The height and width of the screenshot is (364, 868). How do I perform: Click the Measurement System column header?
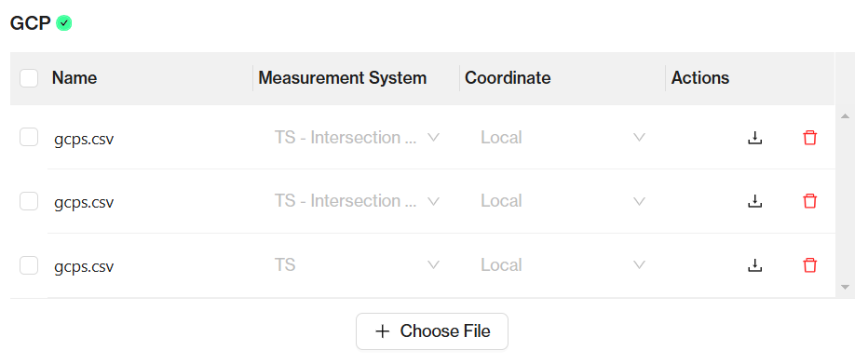[x=343, y=78]
